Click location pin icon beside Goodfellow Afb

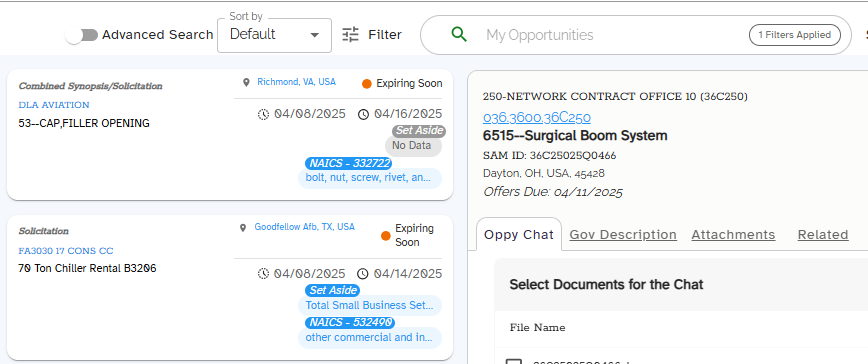click(x=242, y=228)
